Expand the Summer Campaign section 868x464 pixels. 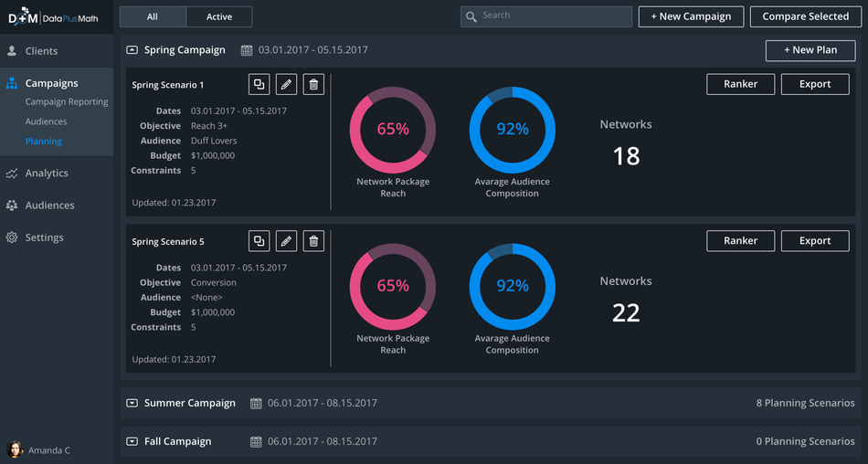point(132,403)
